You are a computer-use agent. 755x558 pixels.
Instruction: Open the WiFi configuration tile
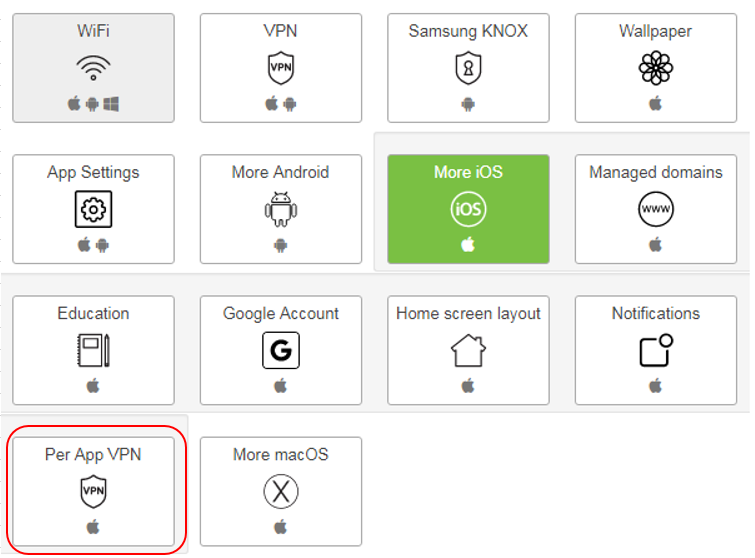coord(93,68)
